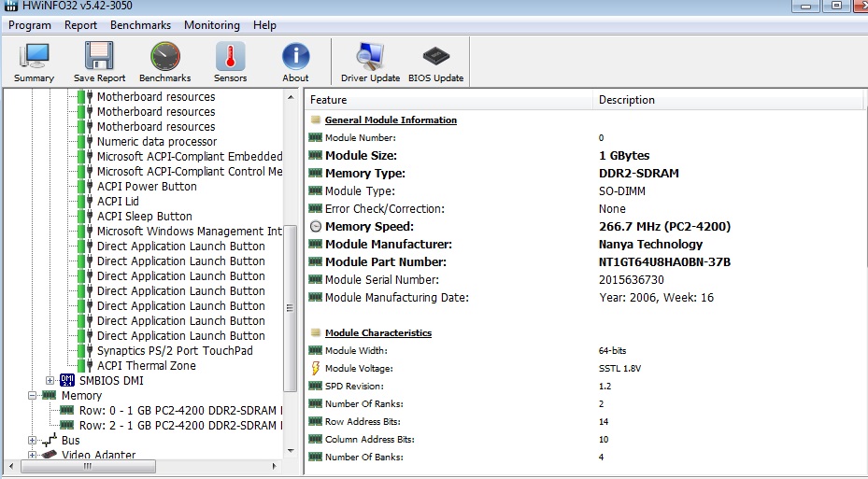Click the tree horizontal scrollbar thumb

coord(87,466)
